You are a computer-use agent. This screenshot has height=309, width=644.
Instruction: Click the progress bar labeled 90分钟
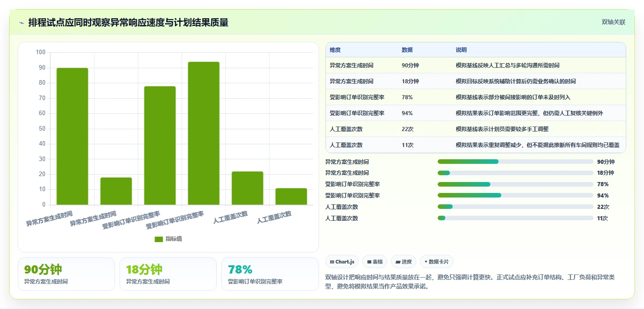coord(515,162)
